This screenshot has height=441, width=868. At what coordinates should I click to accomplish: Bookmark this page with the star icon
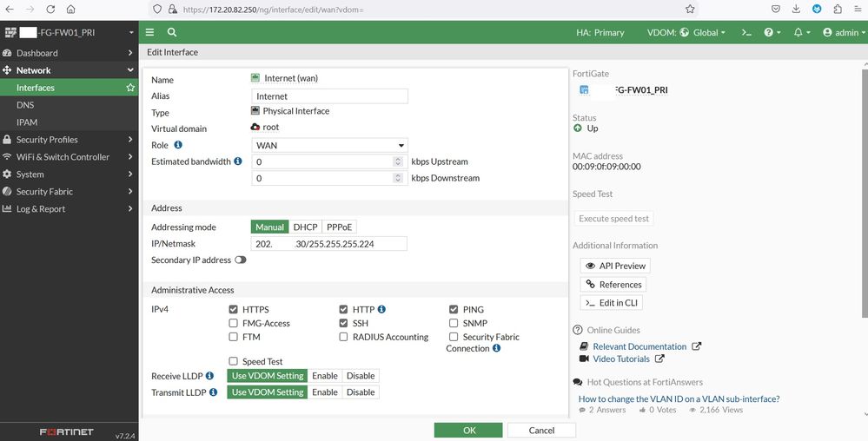690,10
